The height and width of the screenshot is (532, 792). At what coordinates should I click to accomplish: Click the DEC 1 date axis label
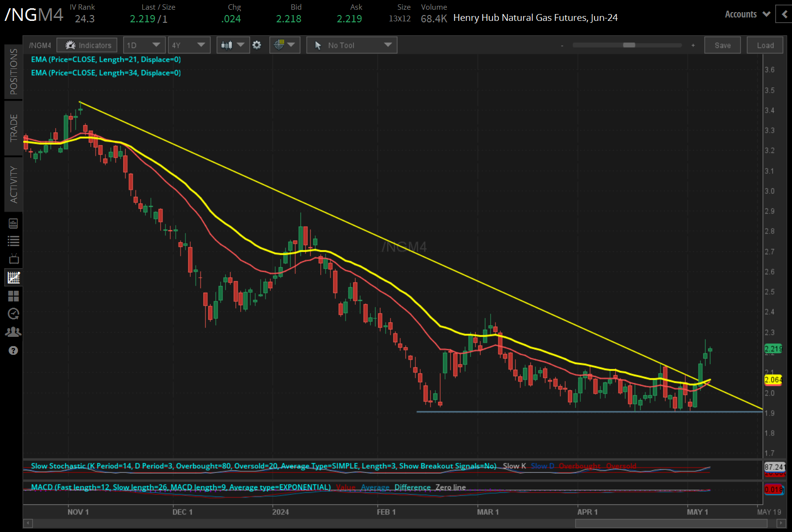(x=182, y=512)
